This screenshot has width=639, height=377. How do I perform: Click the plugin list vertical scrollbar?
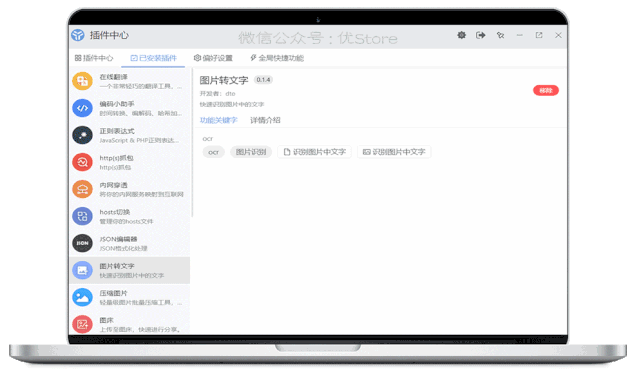click(192, 143)
